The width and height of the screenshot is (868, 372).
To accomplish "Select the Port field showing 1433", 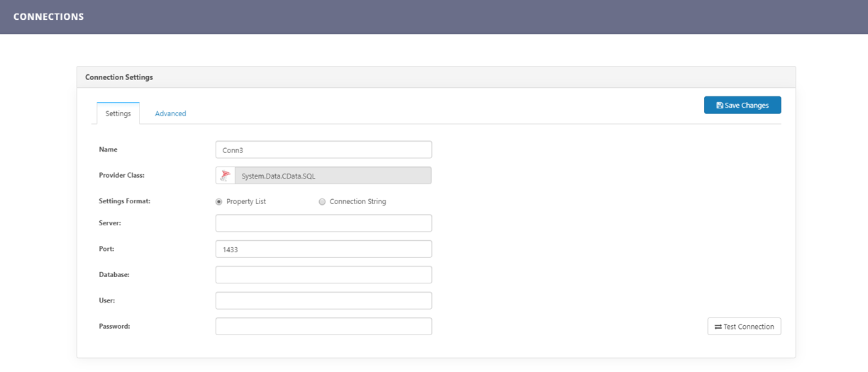I will click(323, 249).
